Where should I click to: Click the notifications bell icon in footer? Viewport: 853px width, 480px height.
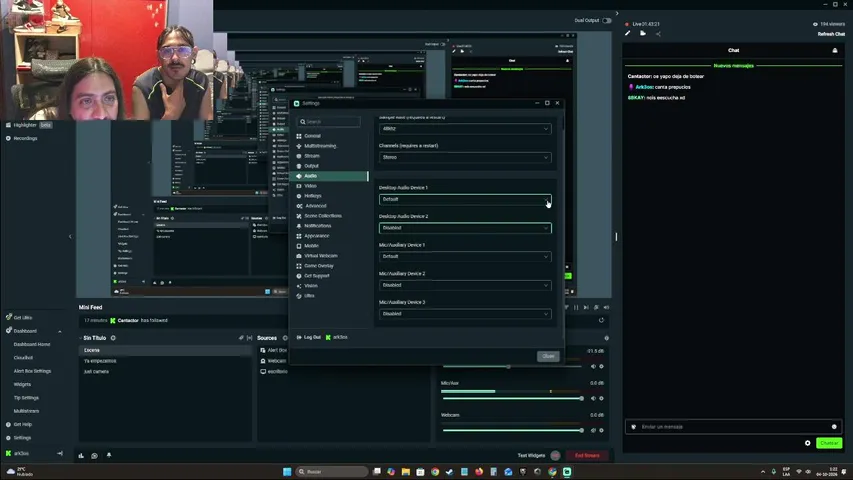[109, 455]
